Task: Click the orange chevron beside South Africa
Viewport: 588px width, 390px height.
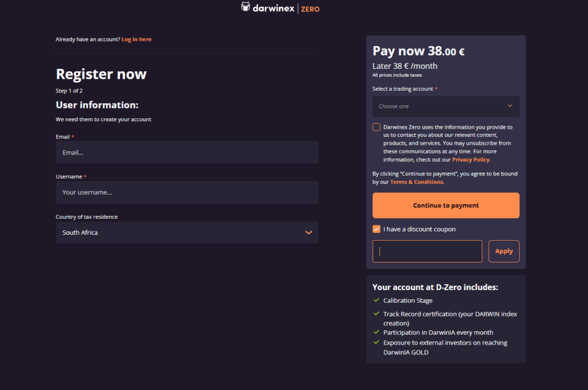Action: click(309, 233)
